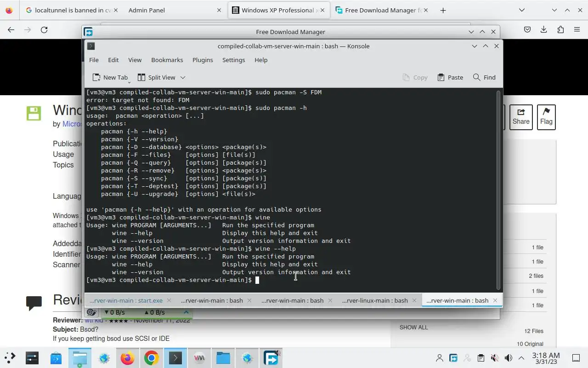
Task: Click the SHOW ALL files link
Action: (413, 328)
